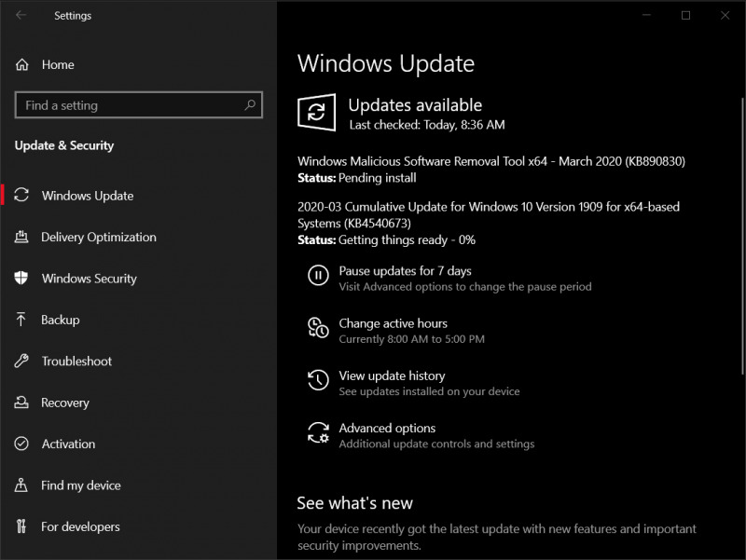Click the Delivery Optimization icon
The height and width of the screenshot is (560, 746).
click(x=21, y=237)
